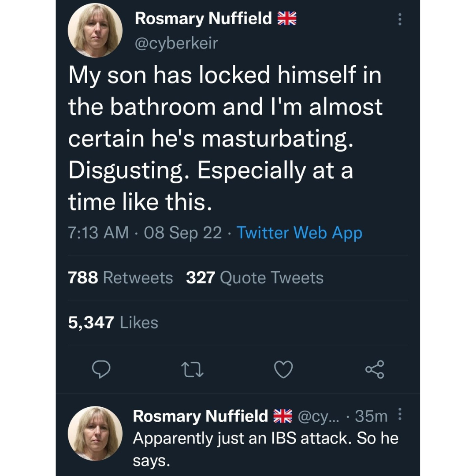The image size is (476, 476).
Task: Click the main tweet text body
Action: pos(225,139)
